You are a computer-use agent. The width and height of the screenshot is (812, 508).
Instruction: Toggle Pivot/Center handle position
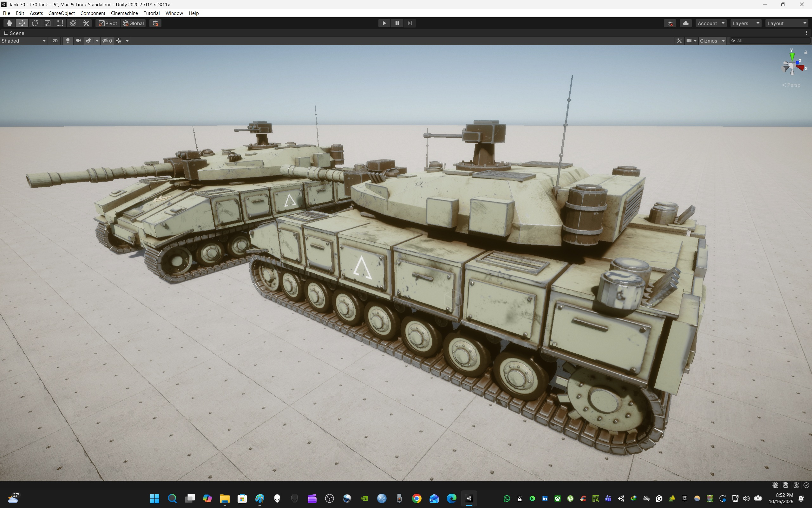(108, 23)
